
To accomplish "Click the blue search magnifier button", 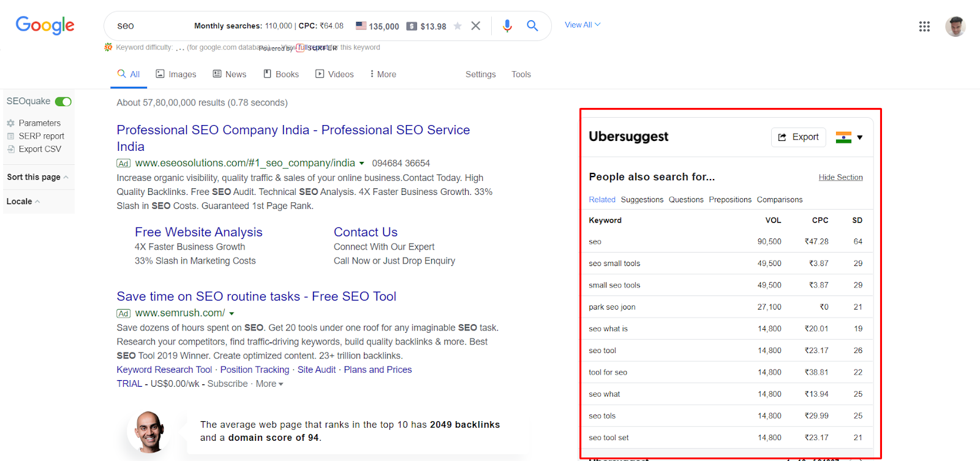I will [x=532, y=26].
